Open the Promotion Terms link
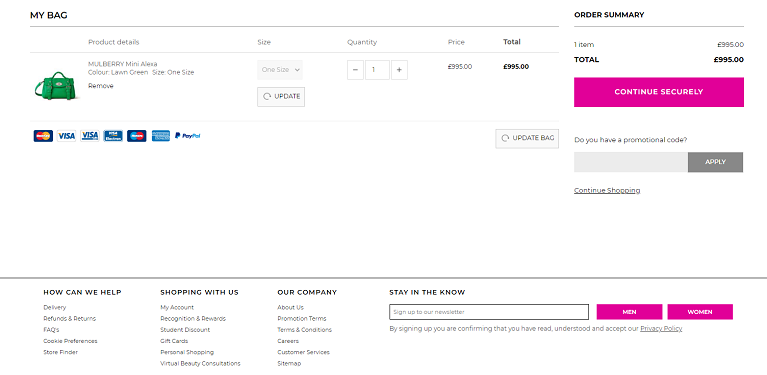 pyautogui.click(x=302, y=319)
